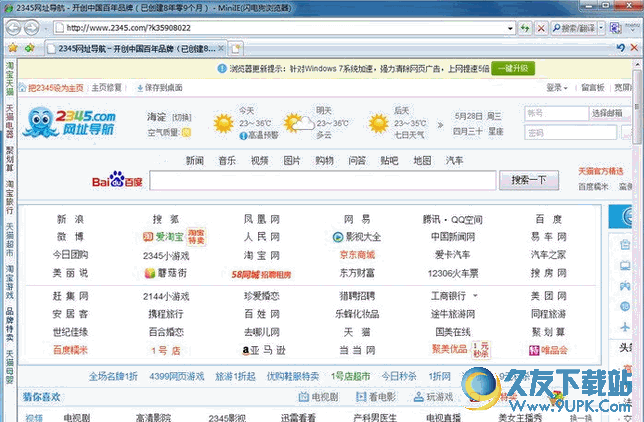This screenshot has width=644, height=422.
Task: Click 七日天气 forecast link
Action: point(409,135)
